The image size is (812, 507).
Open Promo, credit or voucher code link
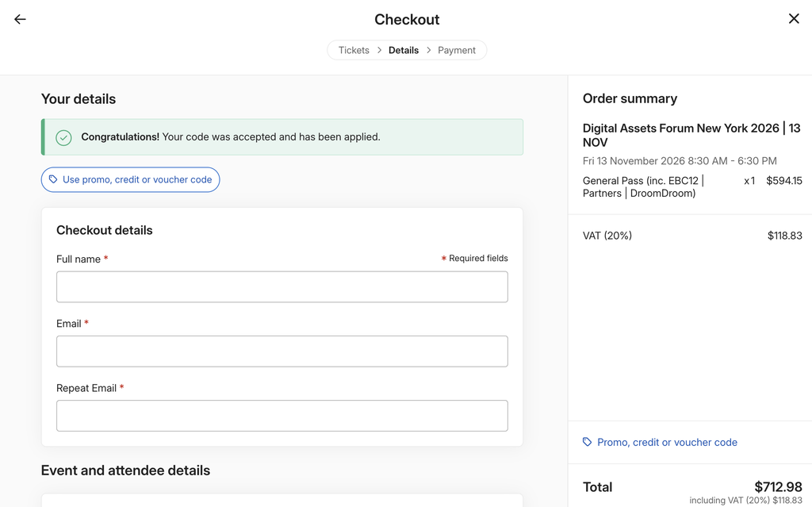click(x=667, y=442)
